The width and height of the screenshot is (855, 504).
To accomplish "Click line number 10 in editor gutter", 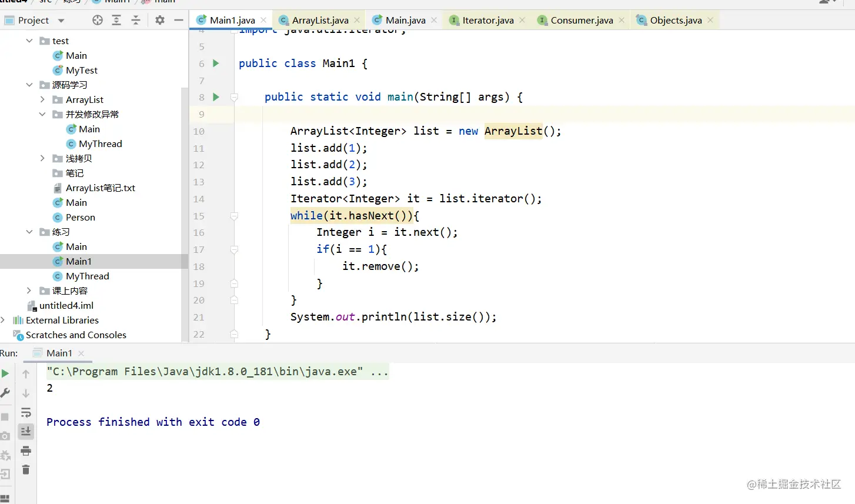I will click(x=199, y=132).
